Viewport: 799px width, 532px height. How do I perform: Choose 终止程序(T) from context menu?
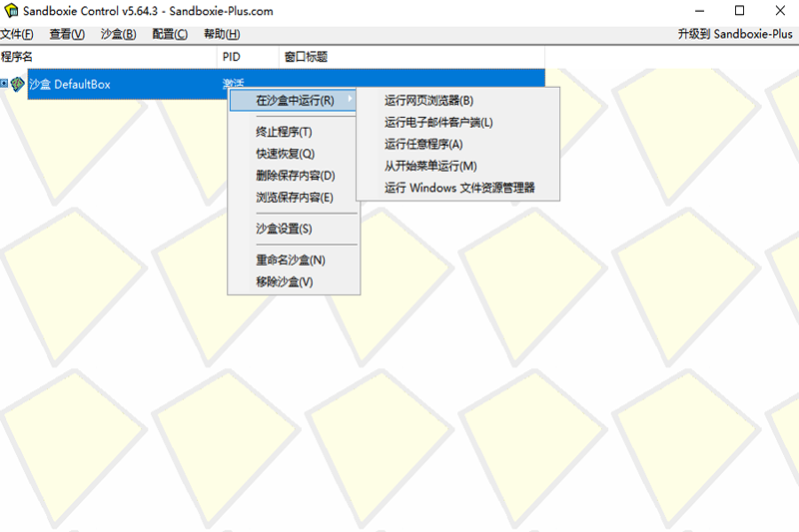pyautogui.click(x=294, y=132)
